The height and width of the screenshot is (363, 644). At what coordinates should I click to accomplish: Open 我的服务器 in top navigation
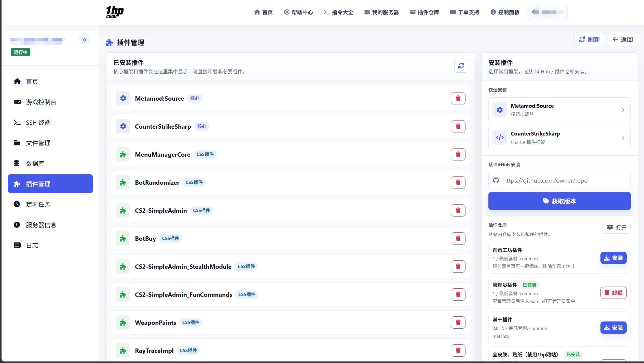[x=381, y=12]
